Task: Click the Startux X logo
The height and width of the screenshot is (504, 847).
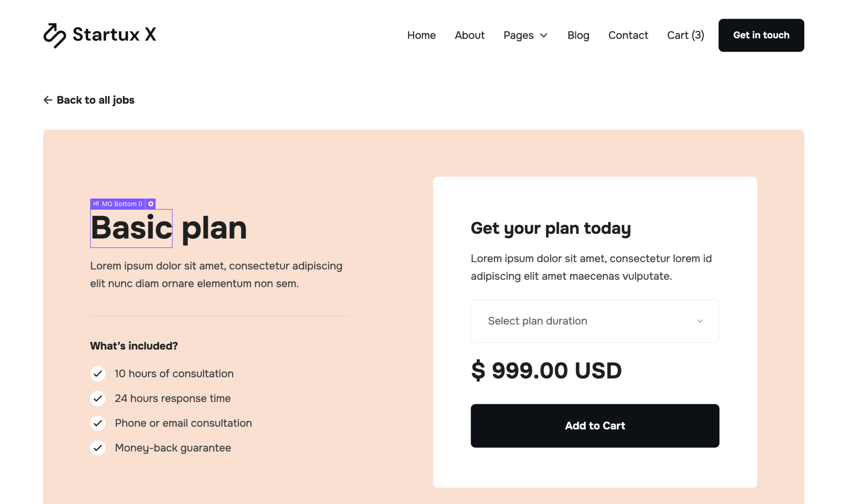Action: pyautogui.click(x=99, y=35)
